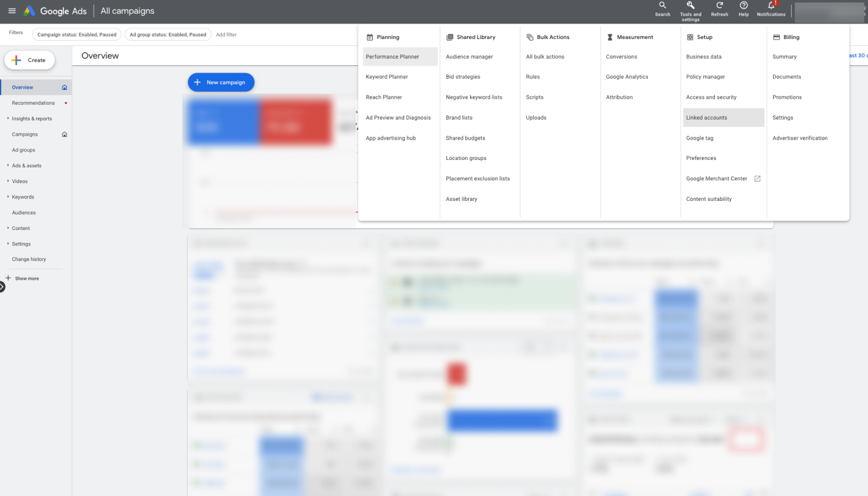Click the Create button
The height and width of the screenshot is (496, 868).
(29, 60)
